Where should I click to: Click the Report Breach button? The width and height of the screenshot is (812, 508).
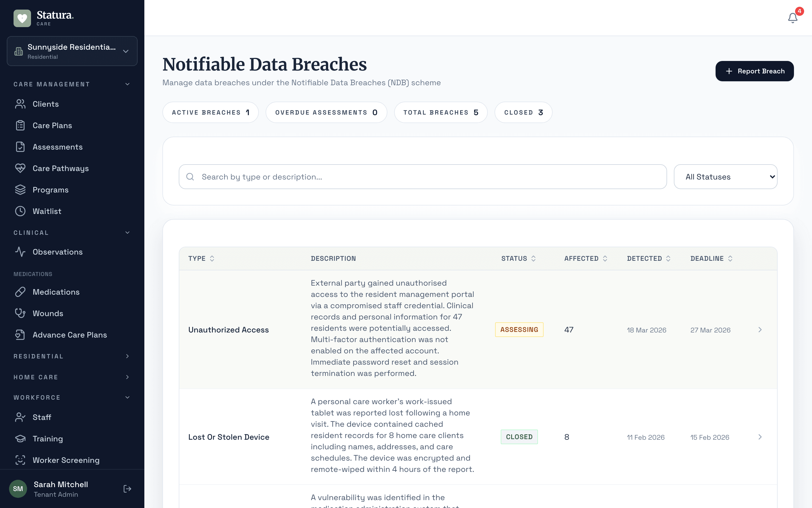coord(754,71)
